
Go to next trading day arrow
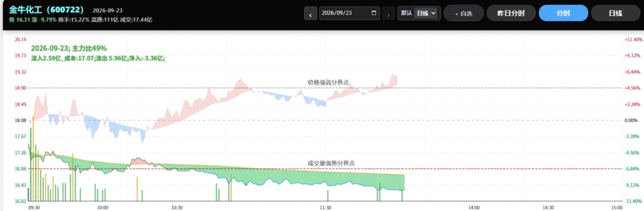tap(388, 14)
